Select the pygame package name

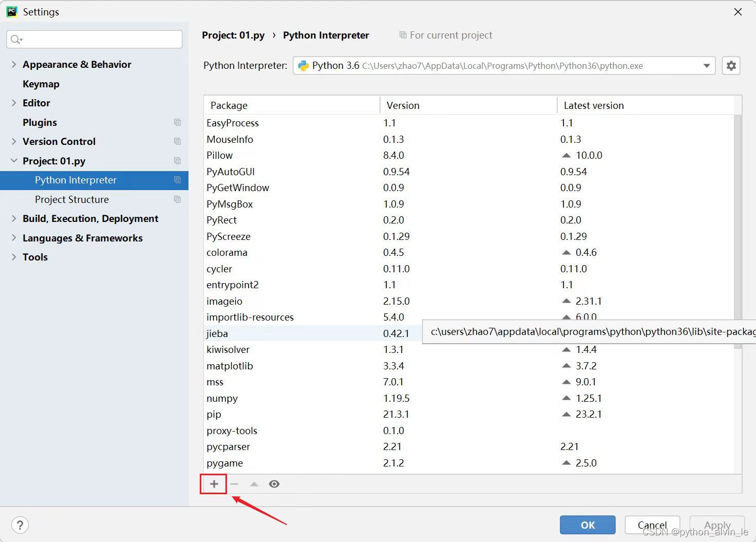pos(224,463)
